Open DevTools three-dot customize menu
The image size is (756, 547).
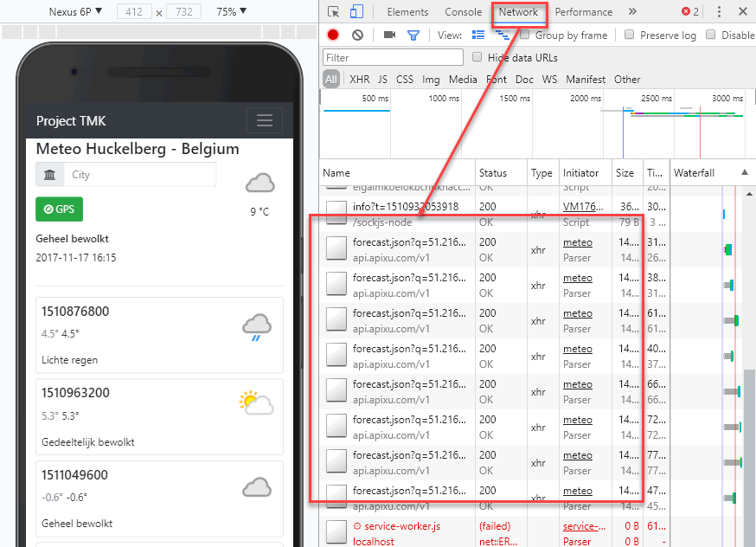point(720,12)
